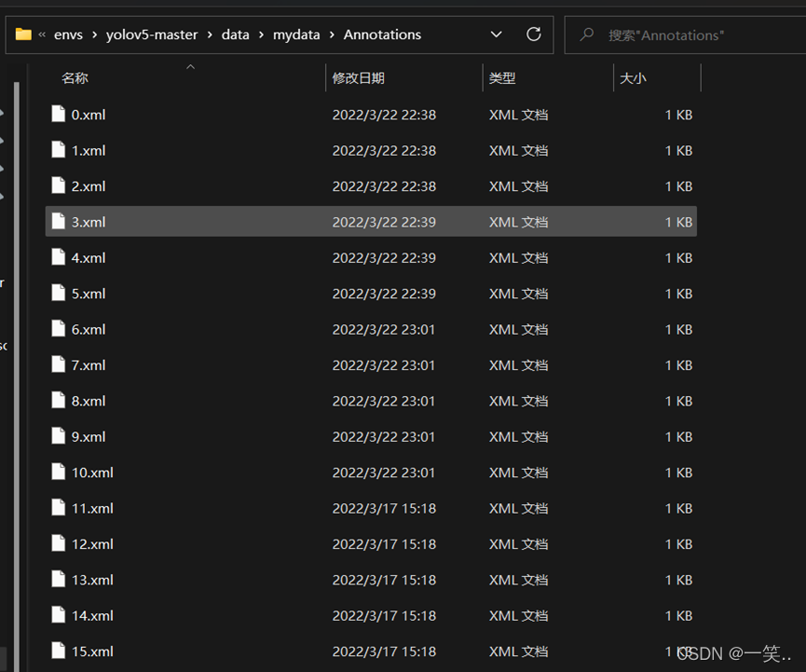806x672 pixels.
Task: Click the refresh button beside address bar
Action: [534, 34]
